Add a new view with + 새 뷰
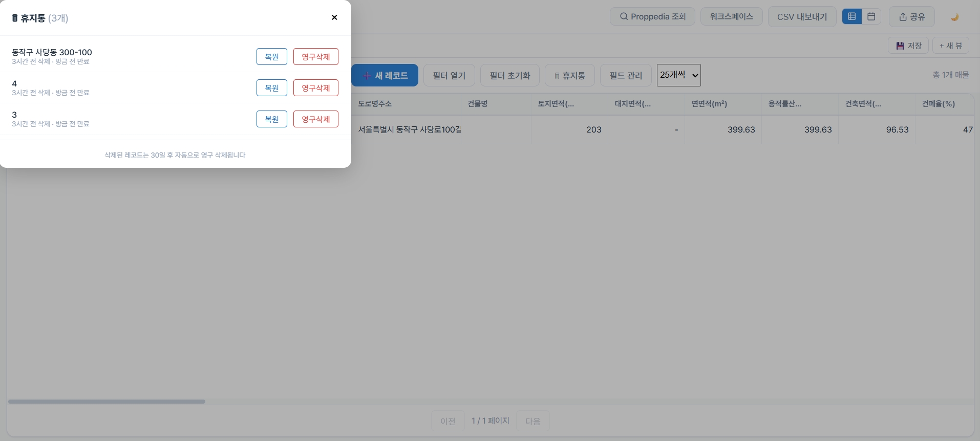Screen dimensions: 980x441 pyautogui.click(x=951, y=46)
